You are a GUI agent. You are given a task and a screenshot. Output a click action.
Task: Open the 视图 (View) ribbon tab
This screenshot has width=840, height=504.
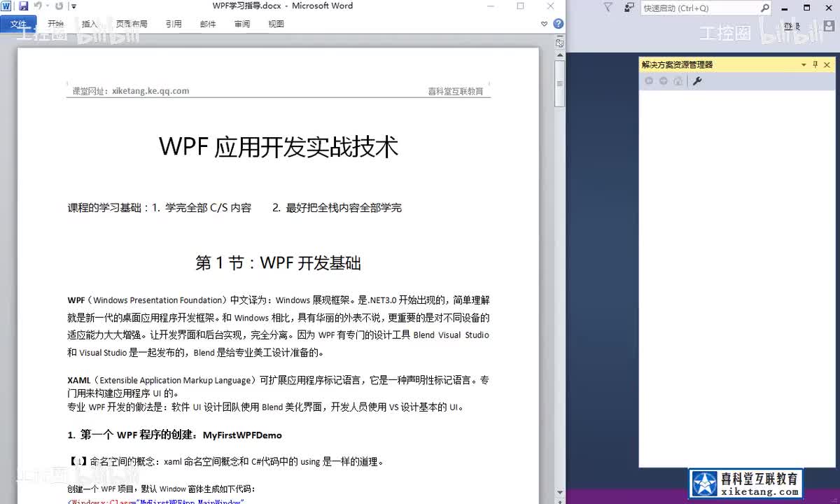point(276,24)
